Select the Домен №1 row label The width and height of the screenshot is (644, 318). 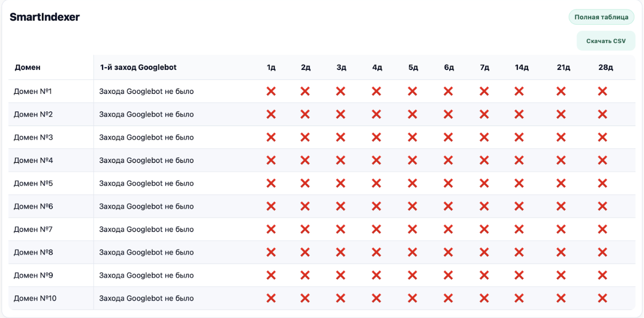coord(33,91)
